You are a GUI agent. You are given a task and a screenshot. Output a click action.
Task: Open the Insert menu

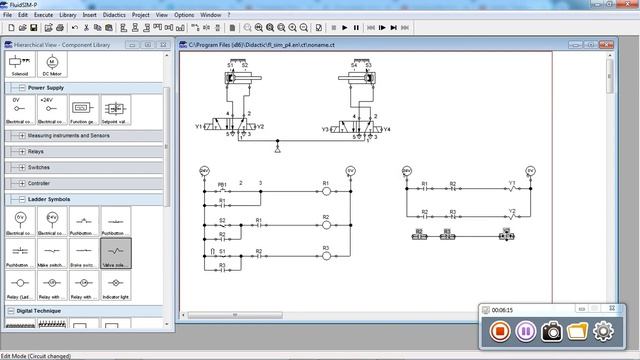89,15
